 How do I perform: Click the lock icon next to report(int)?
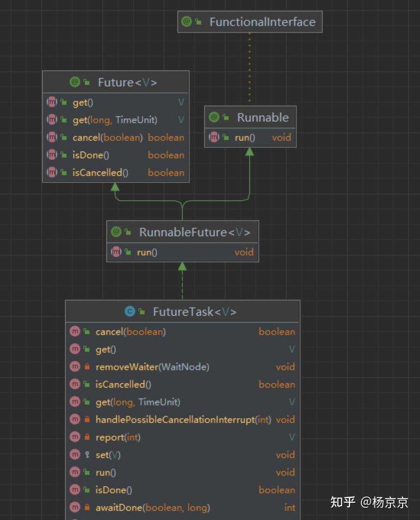87,437
